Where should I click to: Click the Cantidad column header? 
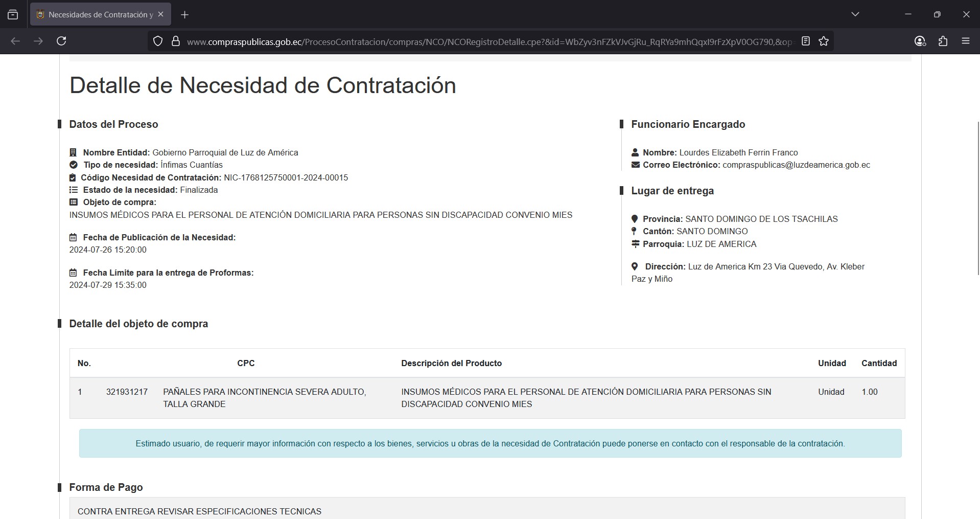879,363
